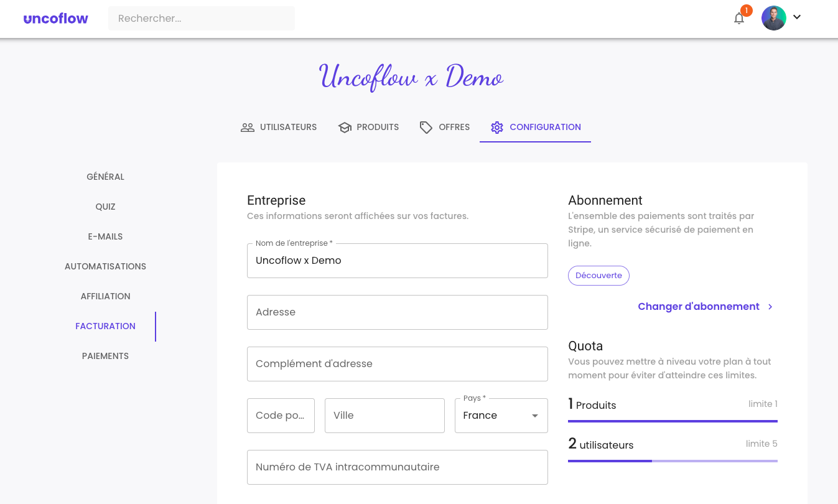
Task: Open the Pays dropdown showing France
Action: pyautogui.click(x=501, y=416)
